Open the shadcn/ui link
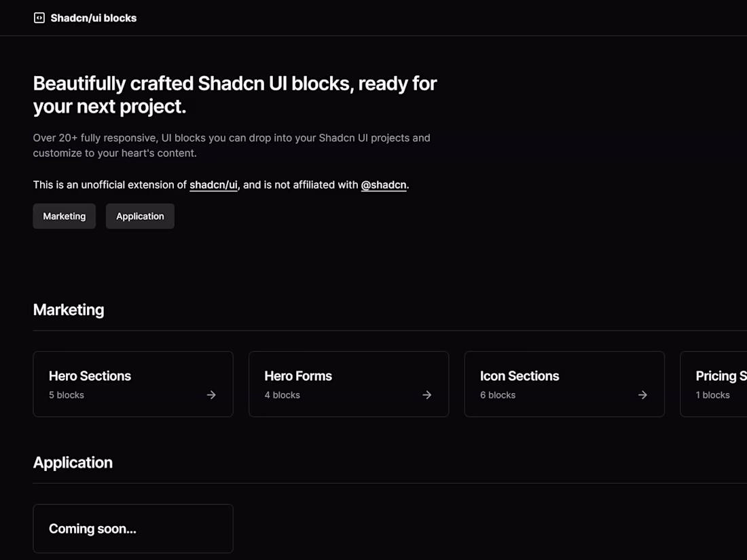The height and width of the screenshot is (560, 747). 213,185
